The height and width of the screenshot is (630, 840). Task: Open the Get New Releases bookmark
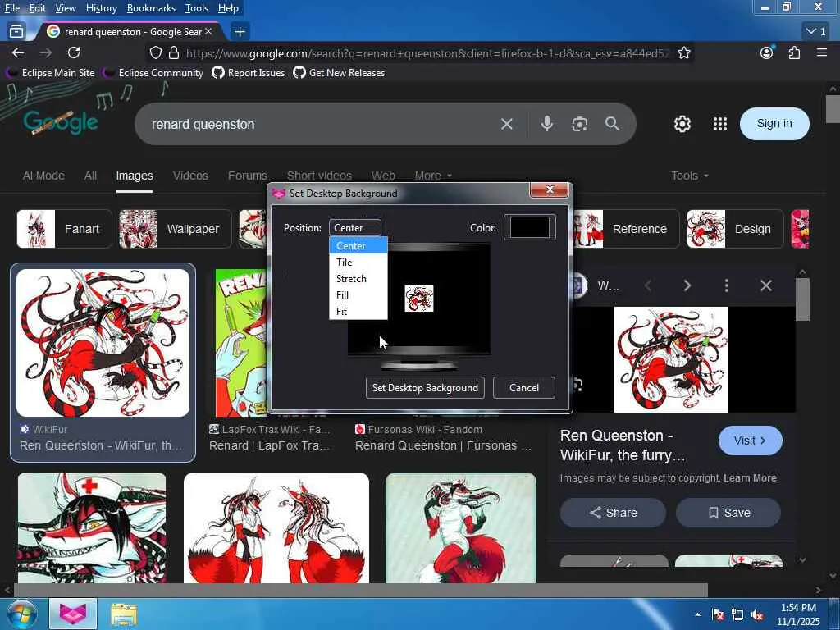[x=339, y=73]
